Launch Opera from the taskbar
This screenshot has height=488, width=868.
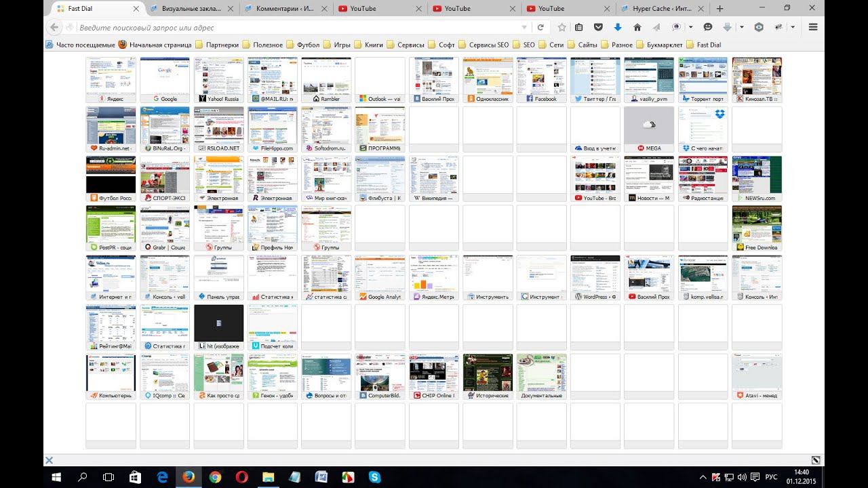241,477
